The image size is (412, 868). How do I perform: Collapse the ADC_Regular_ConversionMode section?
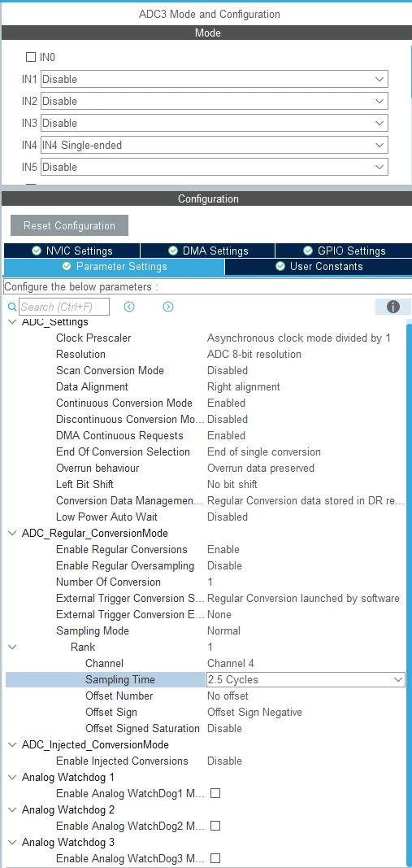pyautogui.click(x=12, y=533)
